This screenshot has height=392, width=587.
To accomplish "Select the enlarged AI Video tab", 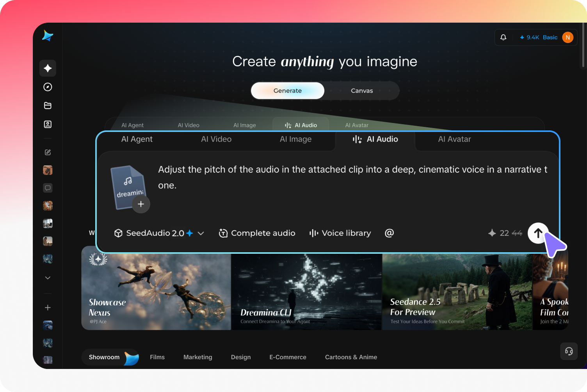I will pos(216,139).
